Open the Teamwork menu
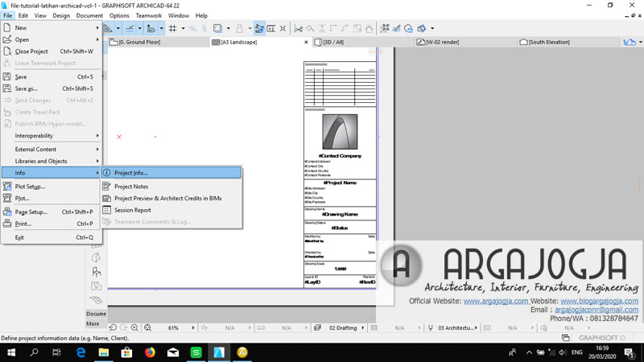This screenshot has width=644, height=362. click(x=149, y=15)
